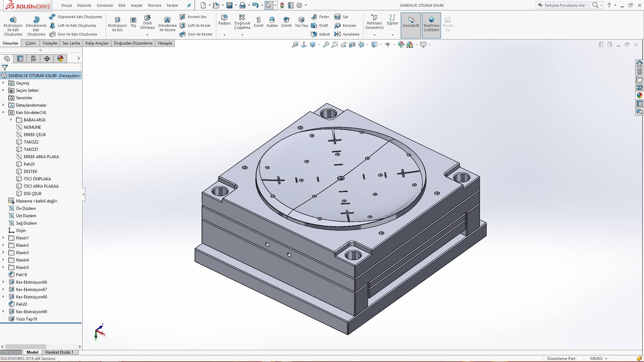Open the Edit Appearance color icon
This screenshot has width=644, height=362.
401,45
